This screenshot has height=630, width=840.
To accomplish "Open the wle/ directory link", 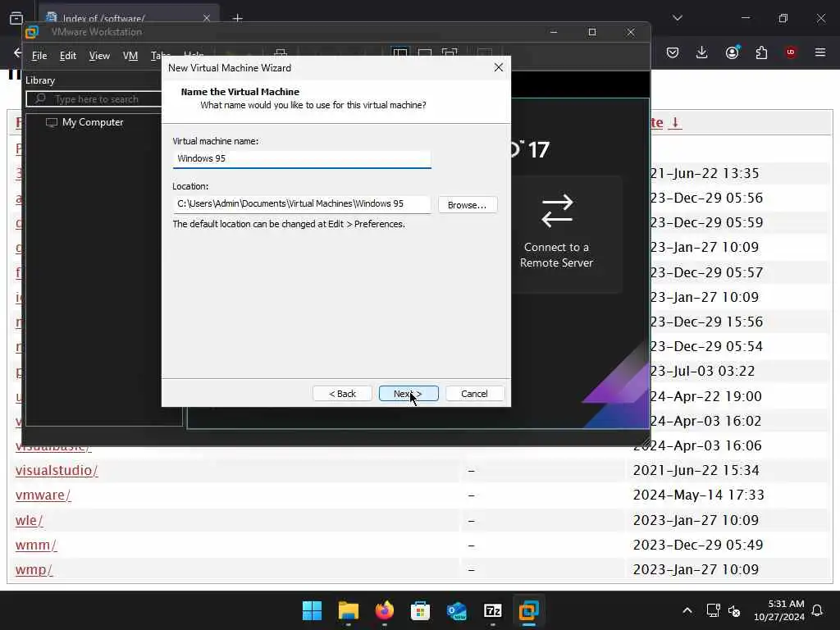I will coord(29,520).
